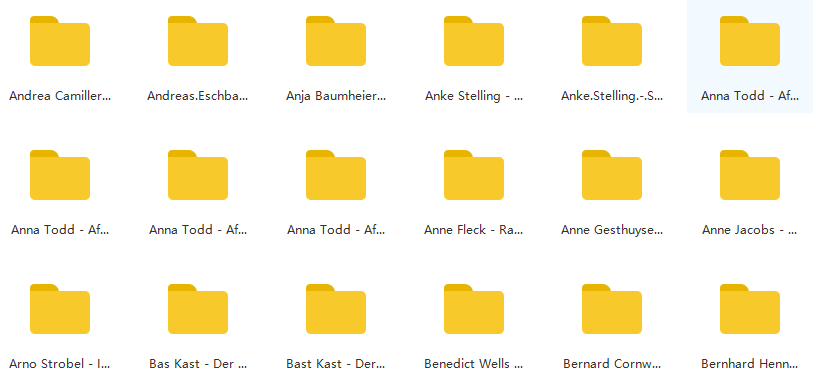Viewport: 816px width, 388px height.
Task: Open the Anke.Stelling.-.S... folder icon
Action: [611, 41]
